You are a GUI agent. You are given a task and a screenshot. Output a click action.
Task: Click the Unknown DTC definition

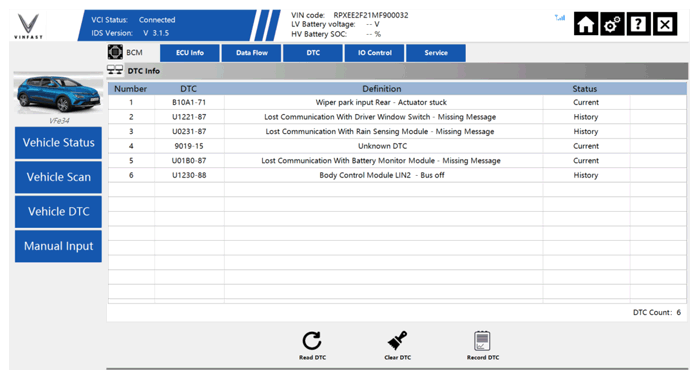pyautogui.click(x=382, y=146)
